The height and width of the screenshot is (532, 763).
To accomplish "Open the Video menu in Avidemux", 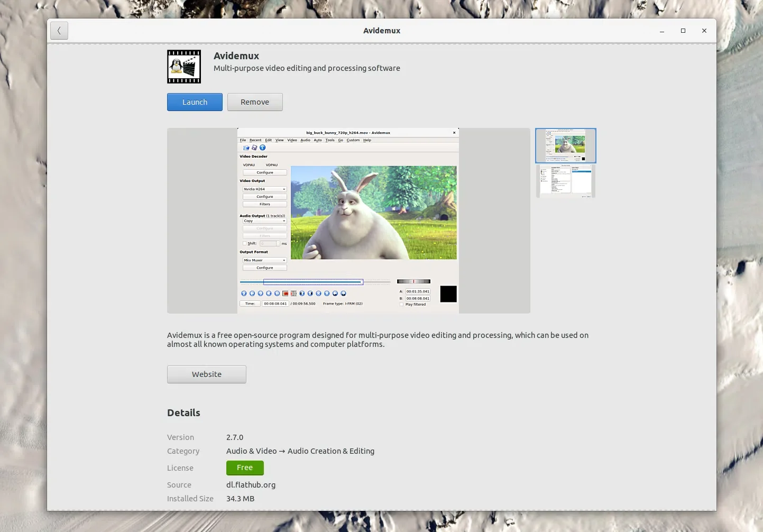I will 292,140.
